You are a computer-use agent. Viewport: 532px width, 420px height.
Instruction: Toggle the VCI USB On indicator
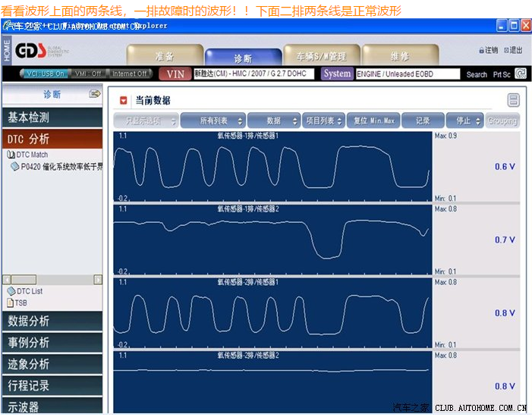[46, 74]
